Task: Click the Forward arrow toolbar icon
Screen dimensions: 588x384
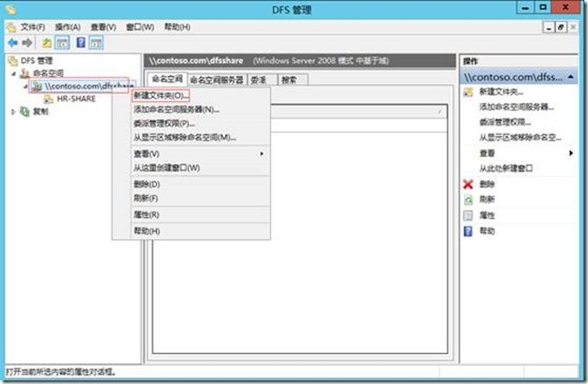Action: (26, 43)
